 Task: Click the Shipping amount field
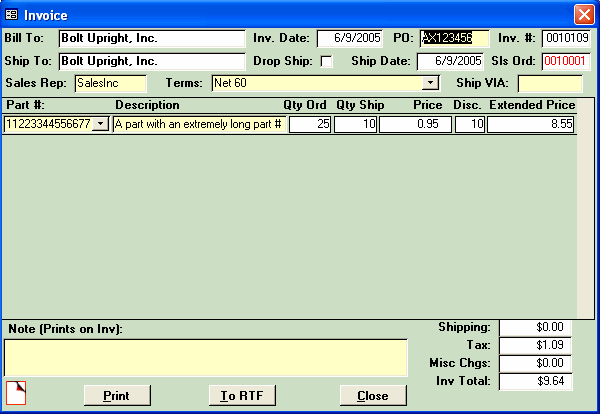coord(534,327)
